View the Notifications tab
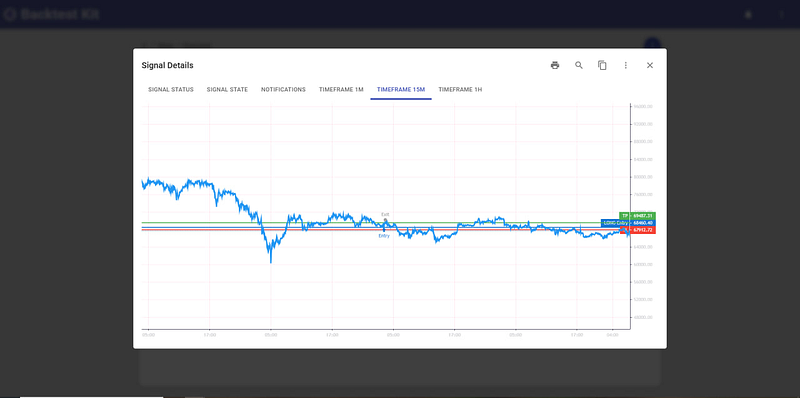800x398 pixels. (x=283, y=89)
